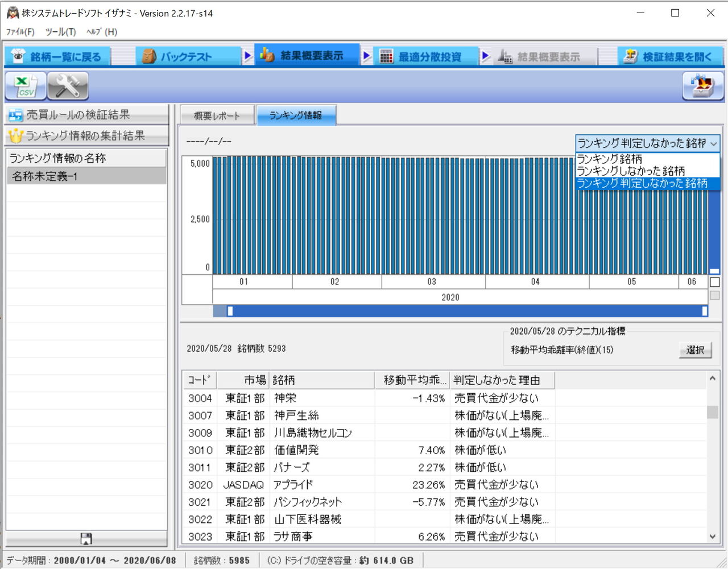Click the white handle on the chart's vertical blue bar
Viewport: 728px width, 569px height.
[715, 271]
